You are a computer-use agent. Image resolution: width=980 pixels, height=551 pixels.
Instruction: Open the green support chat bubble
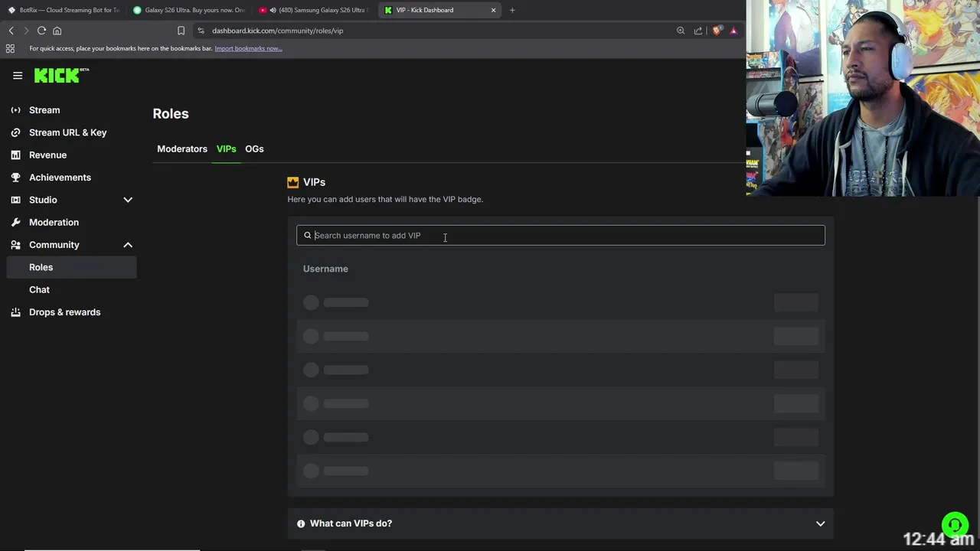coord(955,525)
